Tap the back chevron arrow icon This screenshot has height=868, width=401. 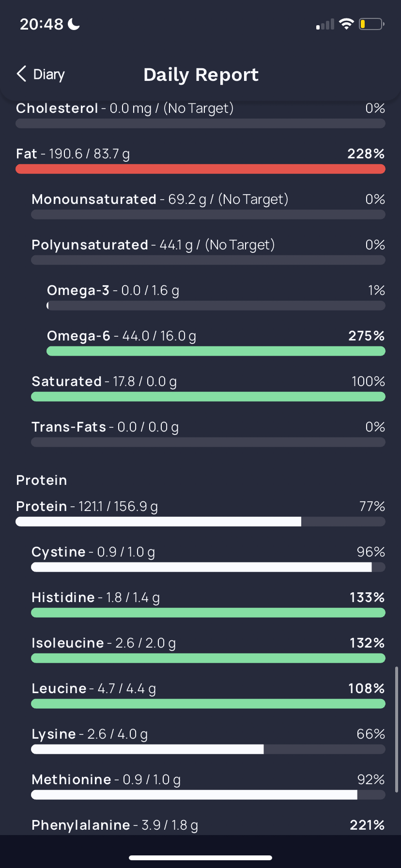pos(21,74)
